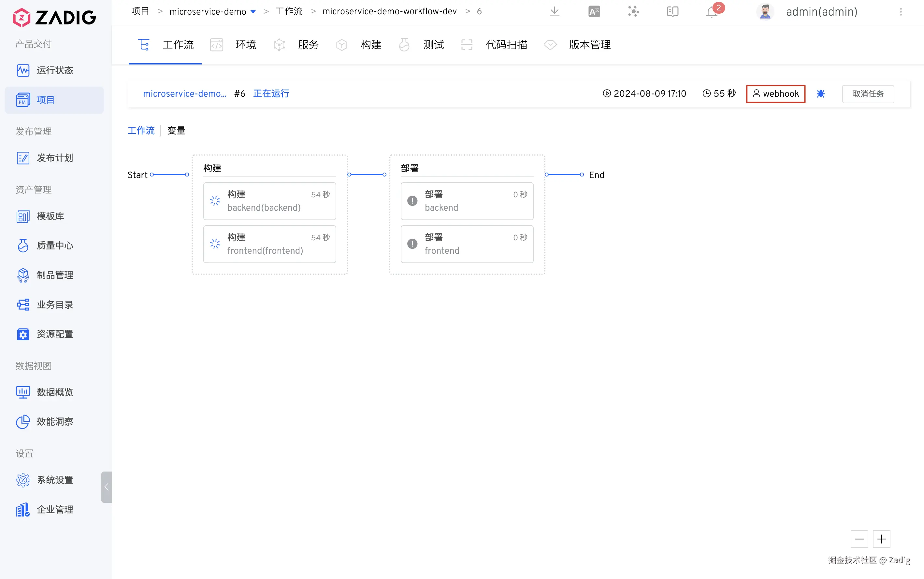Open 系统设置 in the sidebar

pyautogui.click(x=54, y=480)
